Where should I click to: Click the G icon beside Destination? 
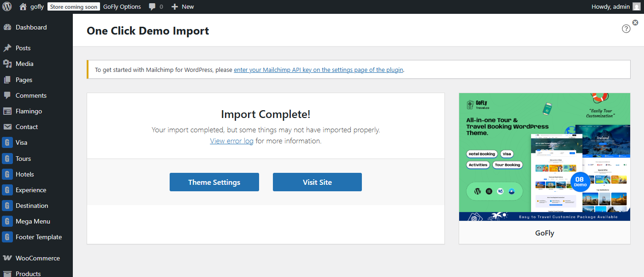(7, 206)
